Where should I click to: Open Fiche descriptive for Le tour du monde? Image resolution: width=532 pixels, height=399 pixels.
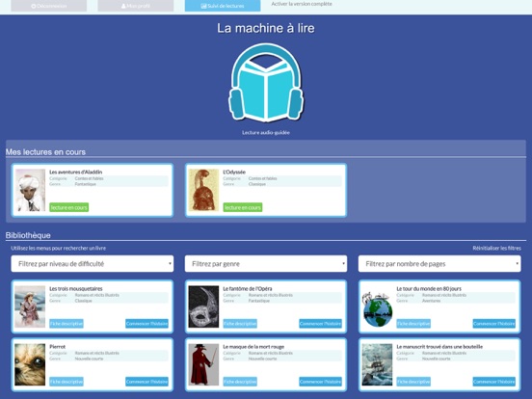coord(413,324)
